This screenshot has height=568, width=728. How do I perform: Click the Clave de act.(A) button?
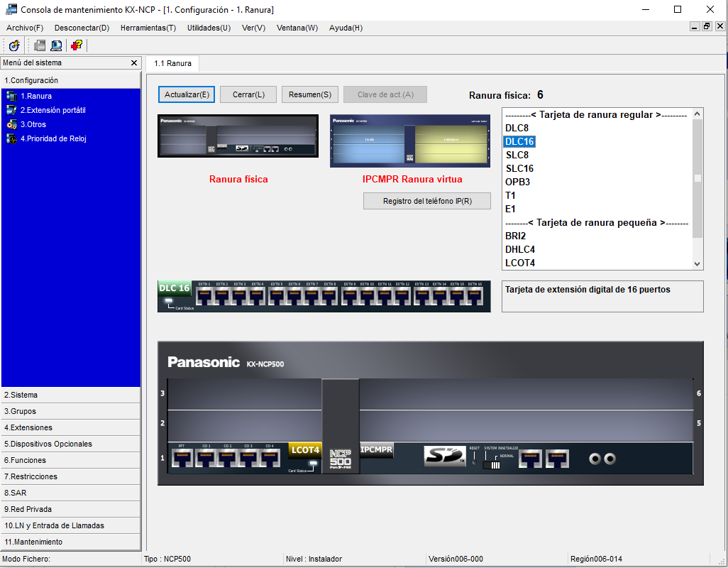coord(385,94)
